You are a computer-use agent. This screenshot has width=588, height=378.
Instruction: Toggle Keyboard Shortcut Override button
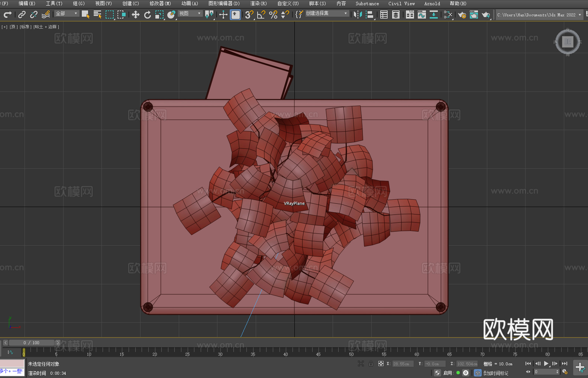(x=235, y=14)
